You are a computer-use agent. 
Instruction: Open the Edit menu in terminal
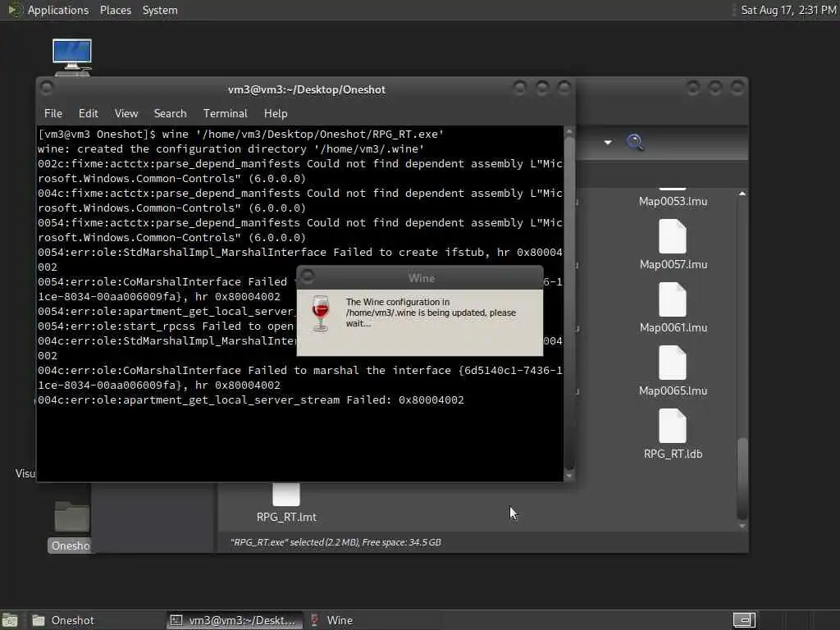click(x=88, y=113)
